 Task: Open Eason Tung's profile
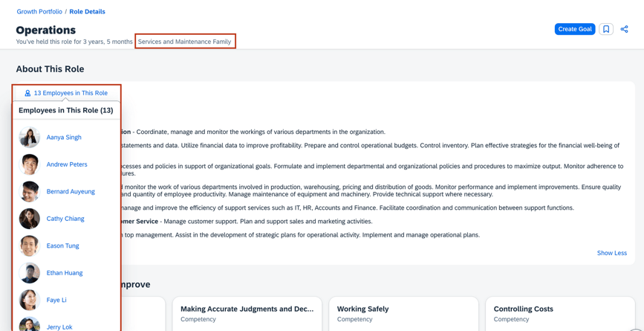point(62,246)
